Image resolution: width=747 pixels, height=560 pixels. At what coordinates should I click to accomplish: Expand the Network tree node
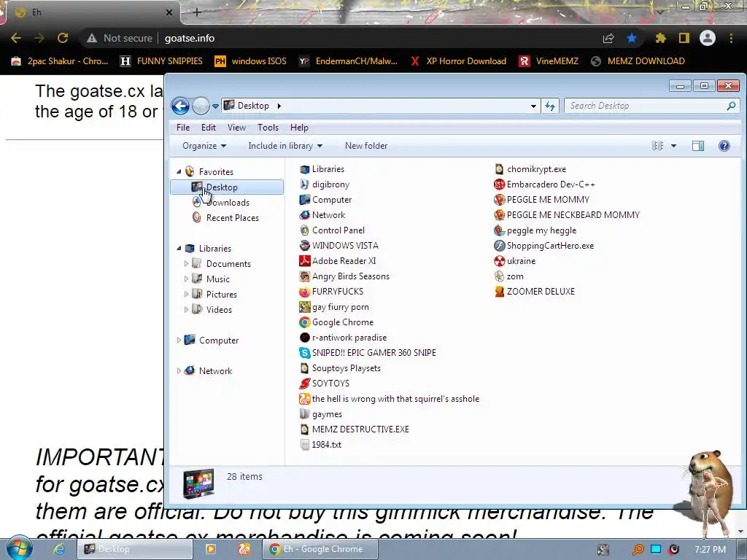[179, 371]
